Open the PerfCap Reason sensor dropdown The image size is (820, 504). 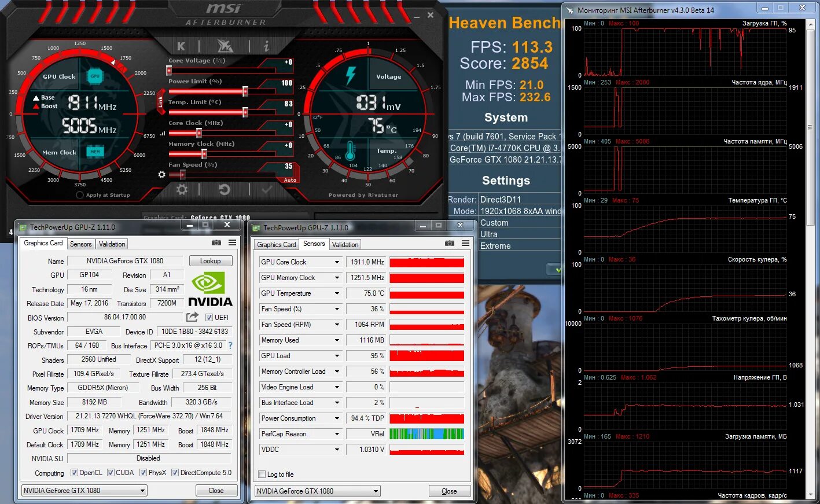click(337, 434)
